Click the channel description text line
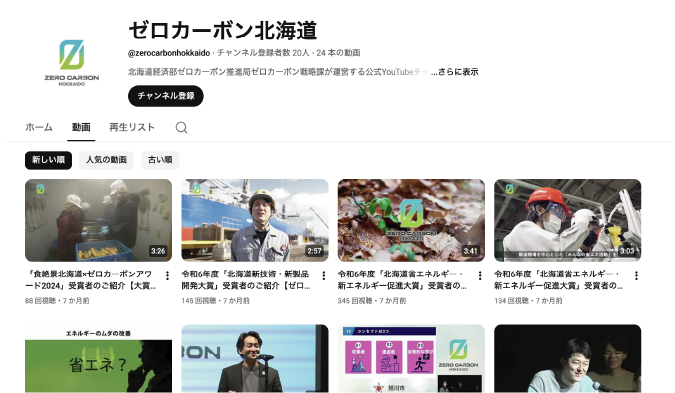The image size is (675, 393). 279,72
